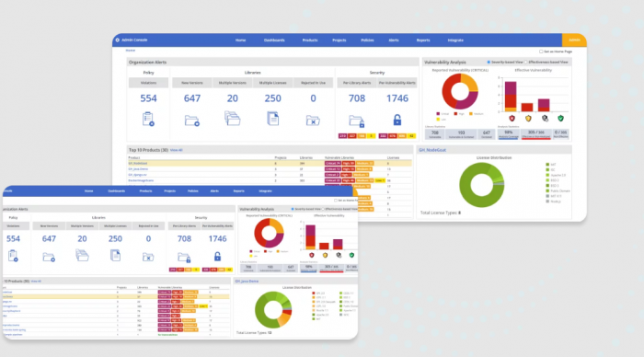This screenshot has height=357, width=644.
Task: Click the multiple licenses document icon in rear dashboard
Action: click(x=272, y=119)
